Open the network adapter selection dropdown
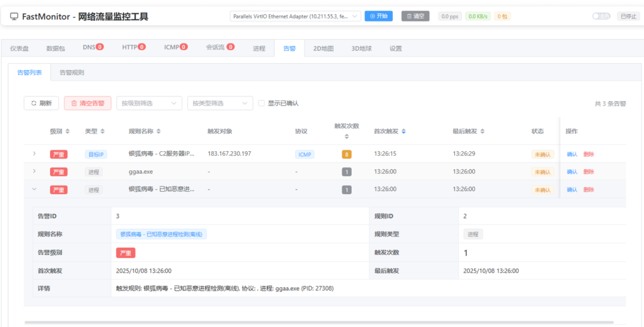This screenshot has height=327, width=644. pyautogui.click(x=295, y=16)
